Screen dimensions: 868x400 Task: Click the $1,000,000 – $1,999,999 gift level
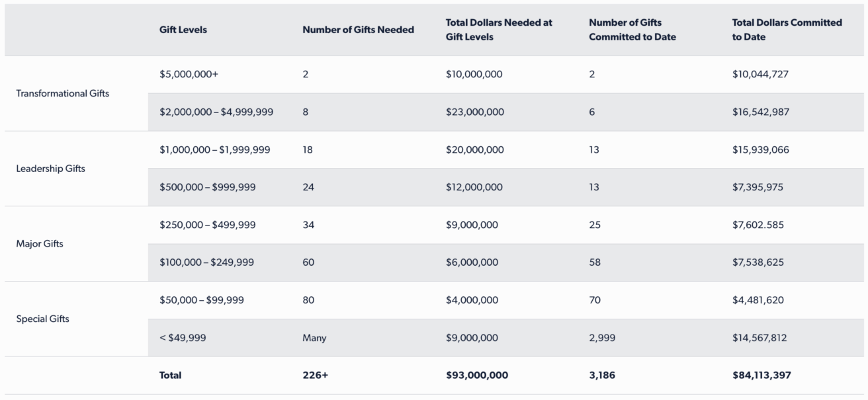(x=214, y=150)
